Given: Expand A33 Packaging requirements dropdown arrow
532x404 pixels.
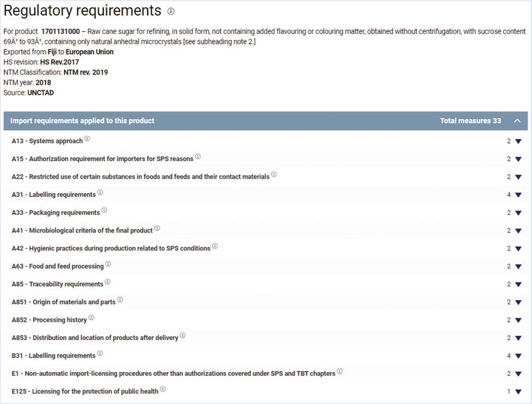Looking at the screenshot, I should coord(518,213).
